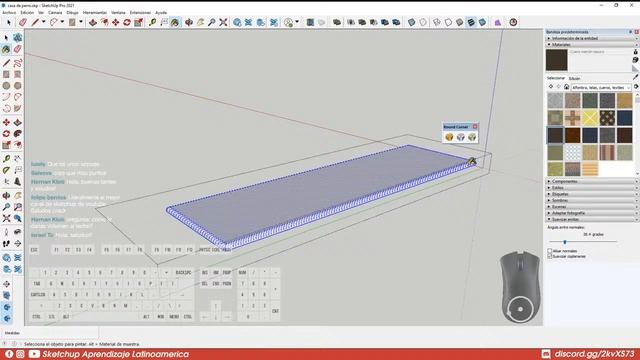Viewport: 640px width, 360px height.
Task: Open the 3D Warehouse globe icon
Action: [x=237, y=22]
